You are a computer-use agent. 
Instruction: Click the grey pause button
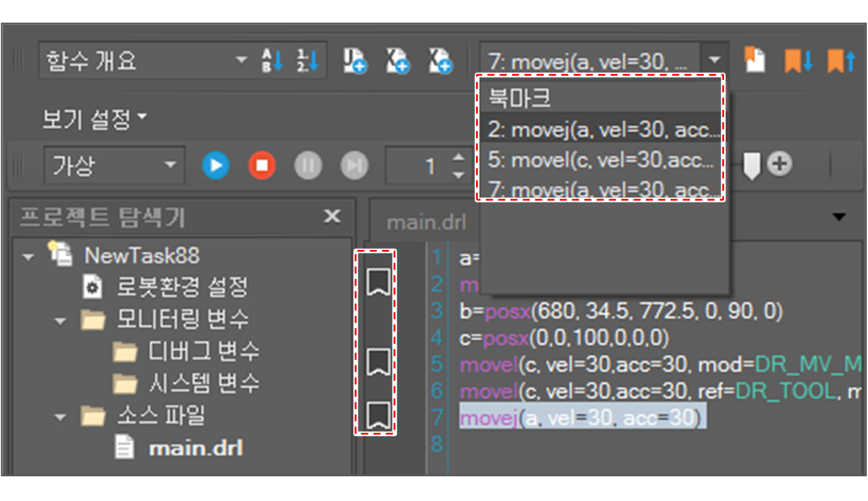pos(308,165)
